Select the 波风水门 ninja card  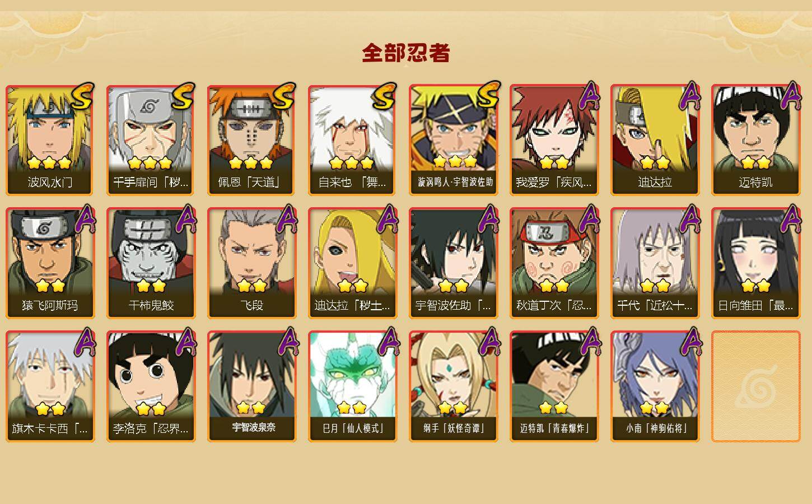pos(50,140)
